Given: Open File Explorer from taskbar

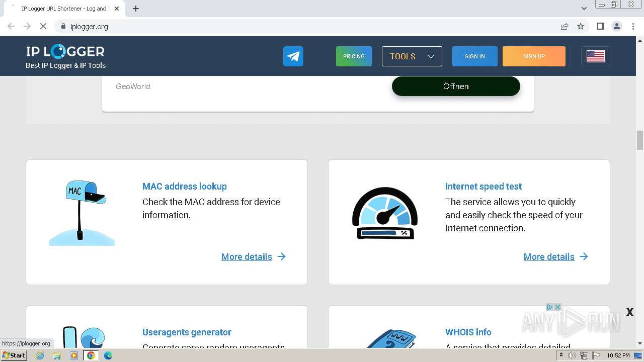Looking at the screenshot, I should point(57,355).
